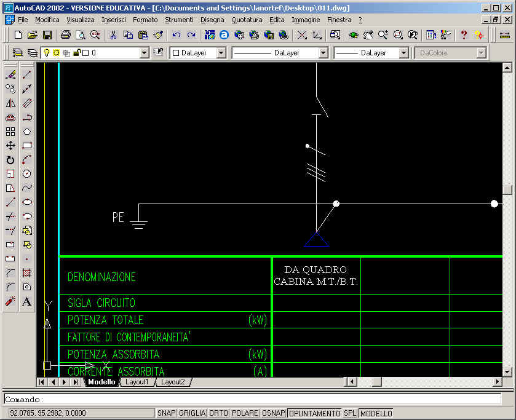This screenshot has height=420, width=516.
Task: Open the Layers manager icon
Action: click(17, 53)
